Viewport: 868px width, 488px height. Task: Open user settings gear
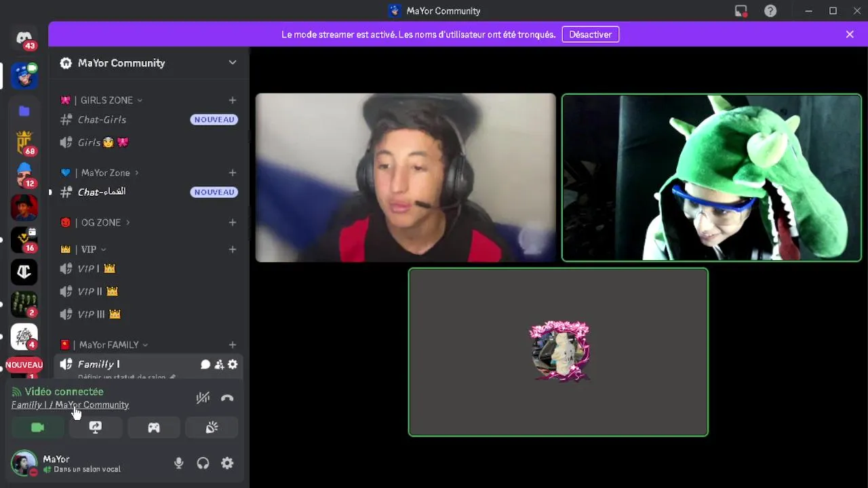(227, 464)
